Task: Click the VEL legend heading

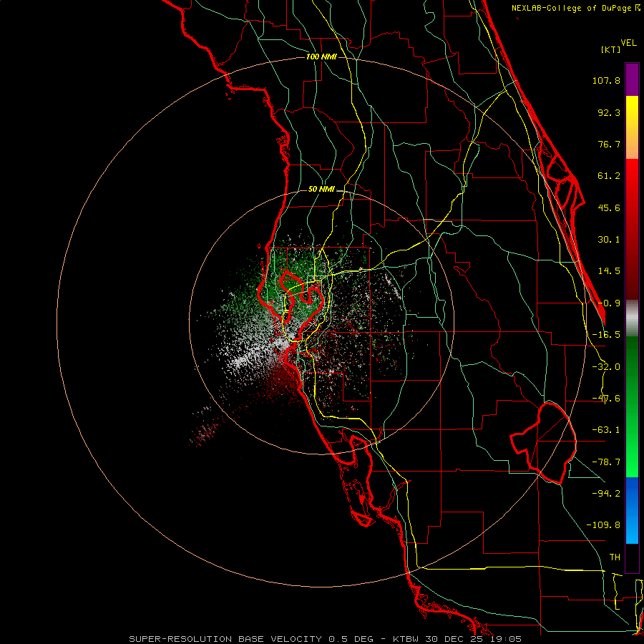Action: click(x=628, y=43)
